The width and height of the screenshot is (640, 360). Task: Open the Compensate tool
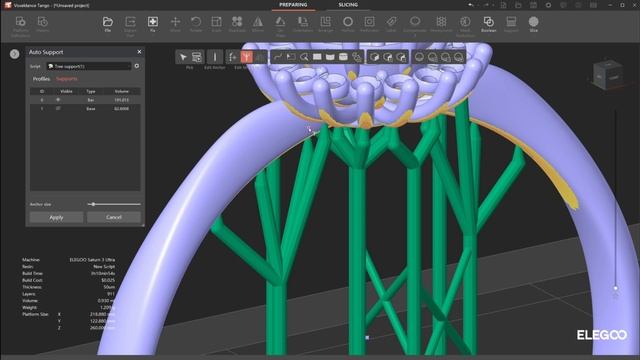click(415, 25)
